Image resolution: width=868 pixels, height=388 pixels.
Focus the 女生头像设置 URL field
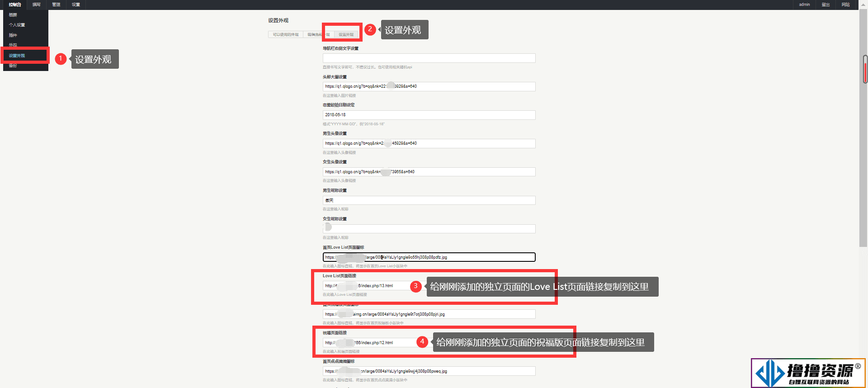pos(429,172)
